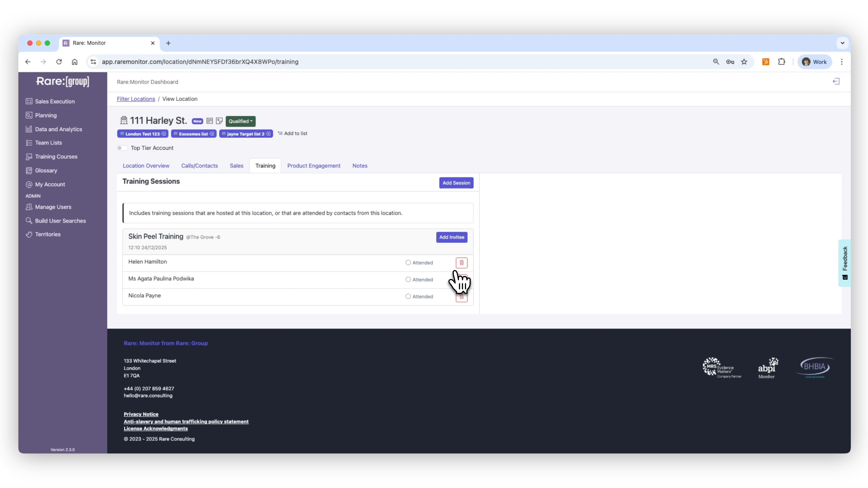Open a new browser tab
868x488 pixels.
coord(169,43)
